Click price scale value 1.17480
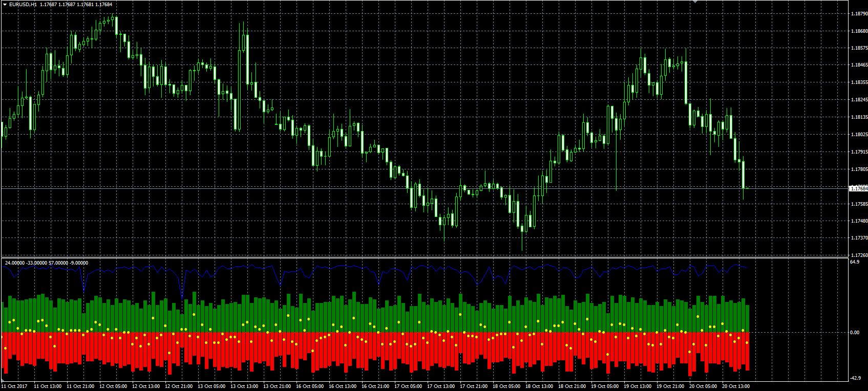Viewport: 868px width, 391px height. pyautogui.click(x=859, y=221)
